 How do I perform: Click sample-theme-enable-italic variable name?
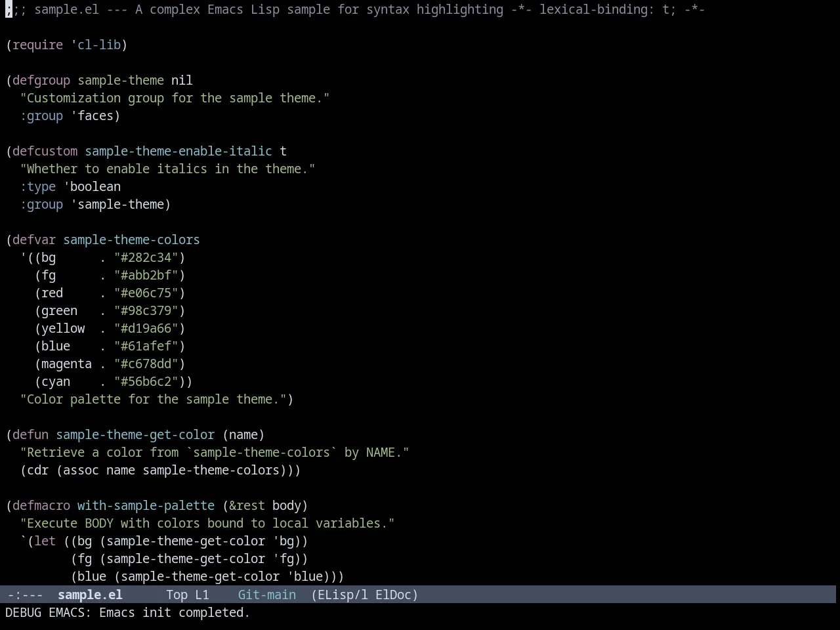click(x=178, y=151)
